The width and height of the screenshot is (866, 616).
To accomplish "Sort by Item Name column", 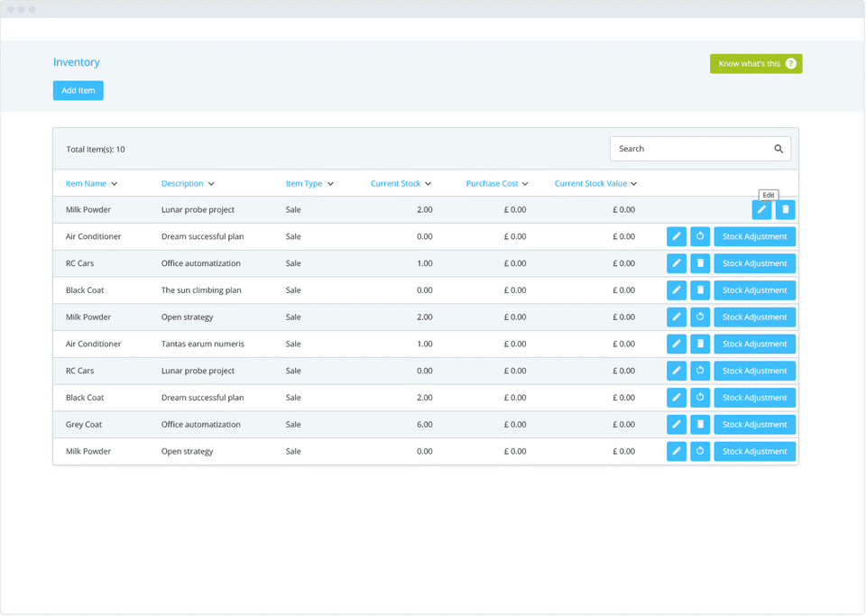I will coord(92,184).
